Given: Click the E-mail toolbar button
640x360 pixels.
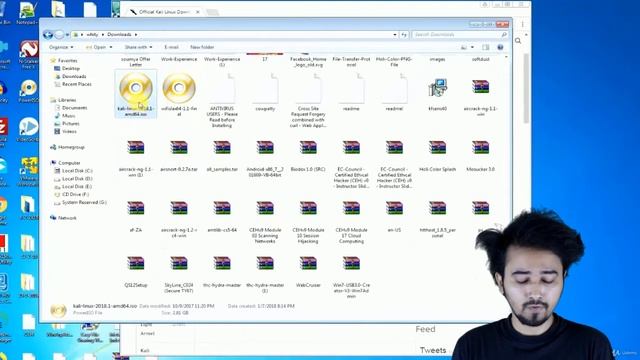Looking at the screenshot, I should [x=171, y=47].
